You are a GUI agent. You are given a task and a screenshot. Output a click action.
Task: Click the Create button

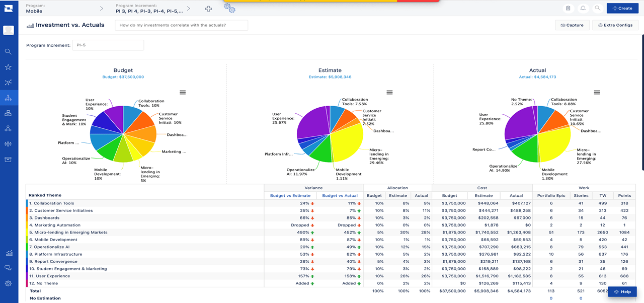point(622,9)
